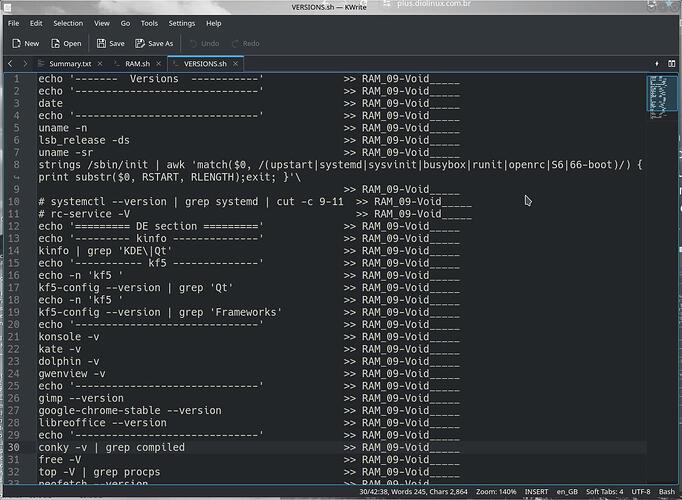Click 'top -V | grep procps' line
Image resolution: width=682 pixels, height=500 pixels.
(x=99, y=472)
